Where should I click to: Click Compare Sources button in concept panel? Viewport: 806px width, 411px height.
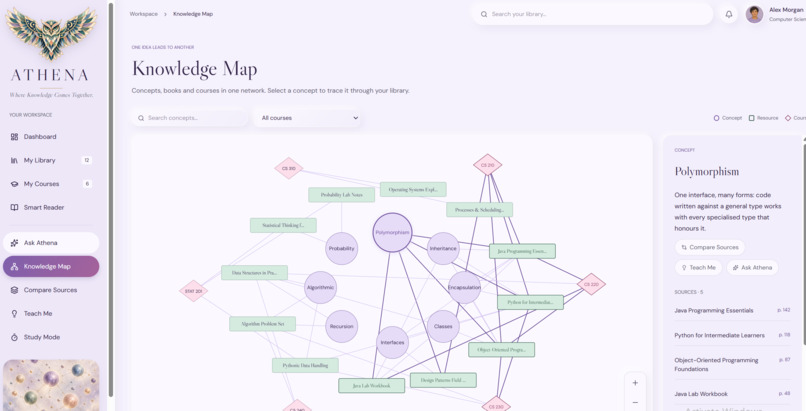coord(709,247)
